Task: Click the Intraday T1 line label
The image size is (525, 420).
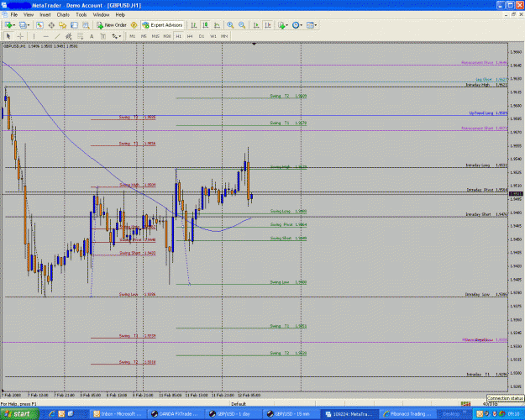Action: [x=486, y=374]
